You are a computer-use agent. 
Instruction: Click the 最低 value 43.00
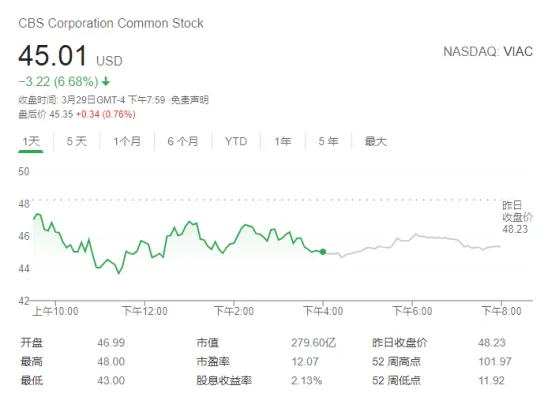[x=111, y=380]
